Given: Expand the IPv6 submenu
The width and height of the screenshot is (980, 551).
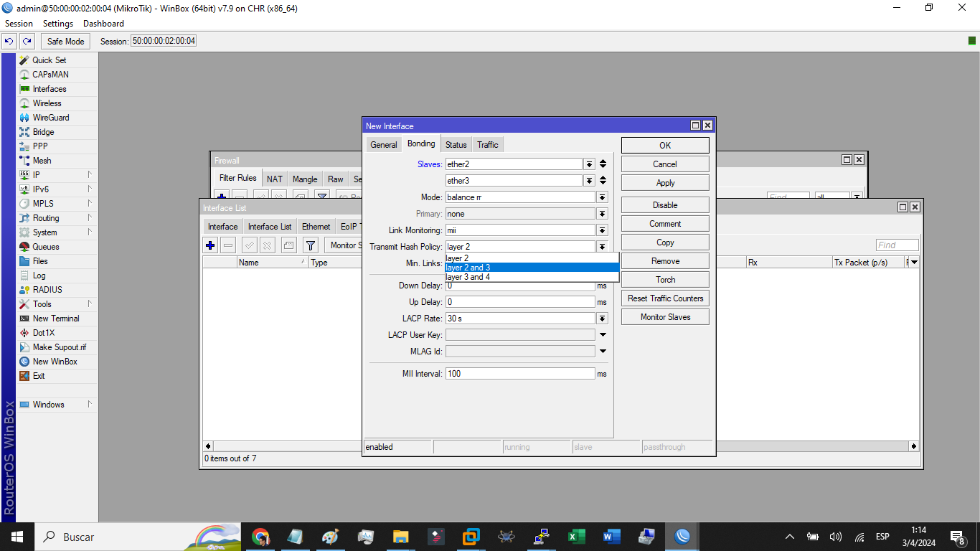Looking at the screenshot, I should coord(90,189).
